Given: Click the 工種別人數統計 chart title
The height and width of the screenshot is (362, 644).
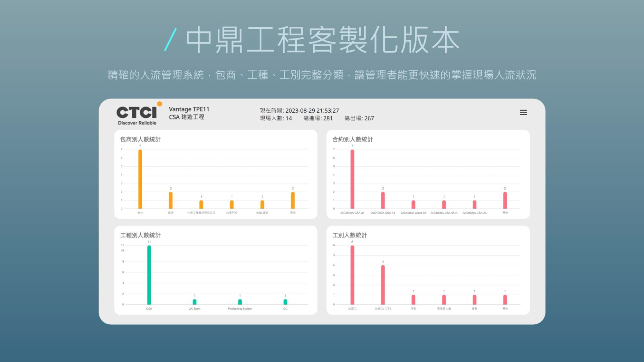Looking at the screenshot, I should [140, 235].
